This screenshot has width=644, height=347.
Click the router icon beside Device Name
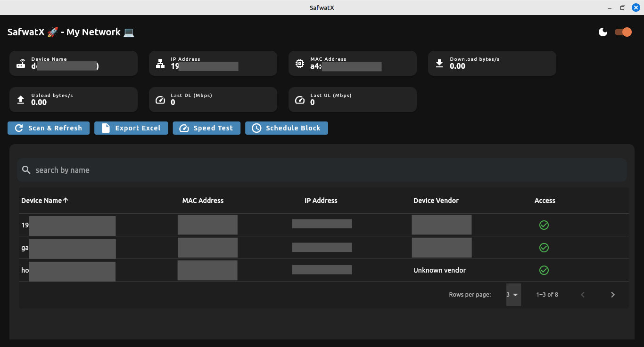21,64
